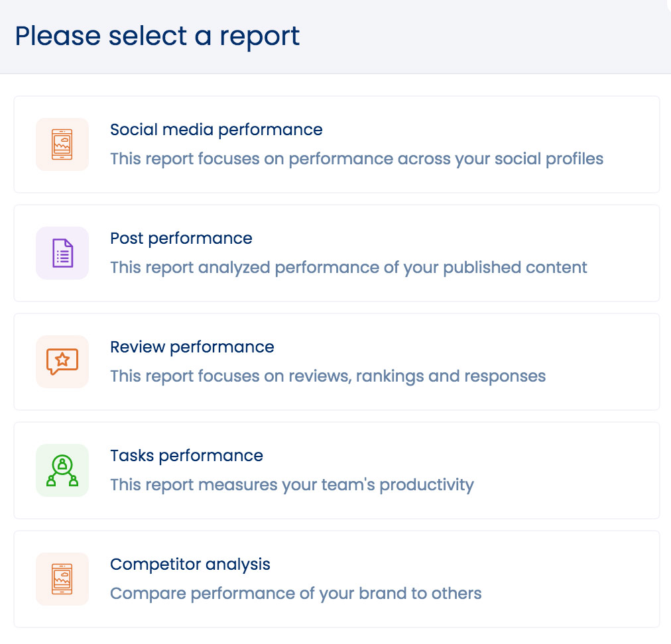Click the green Tasks performance team icon
Screen dimensions: 671x644
point(62,470)
